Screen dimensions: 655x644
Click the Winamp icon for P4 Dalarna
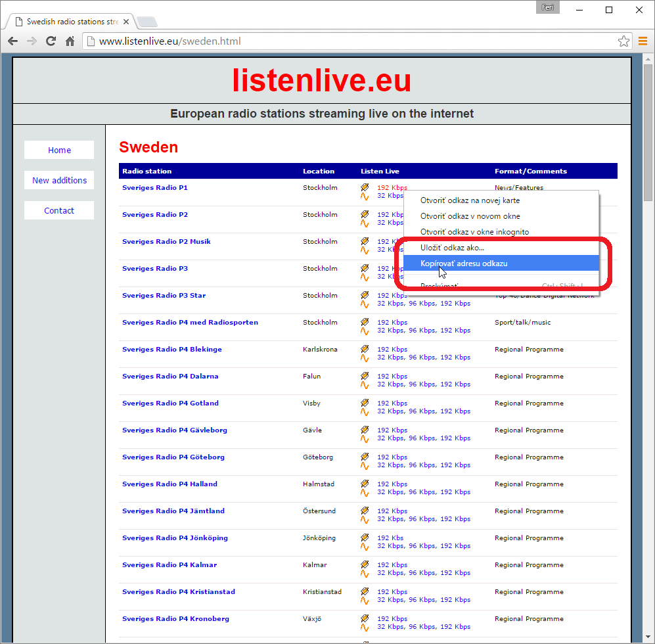pos(365,376)
